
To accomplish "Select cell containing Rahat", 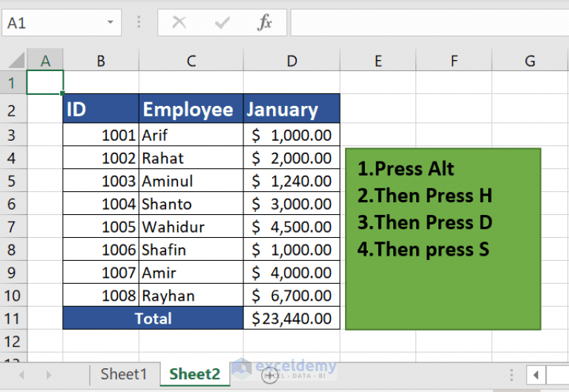I will (x=191, y=158).
